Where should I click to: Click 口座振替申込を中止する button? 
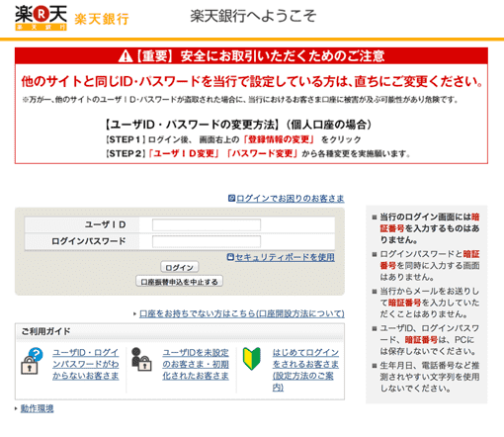tap(179, 282)
